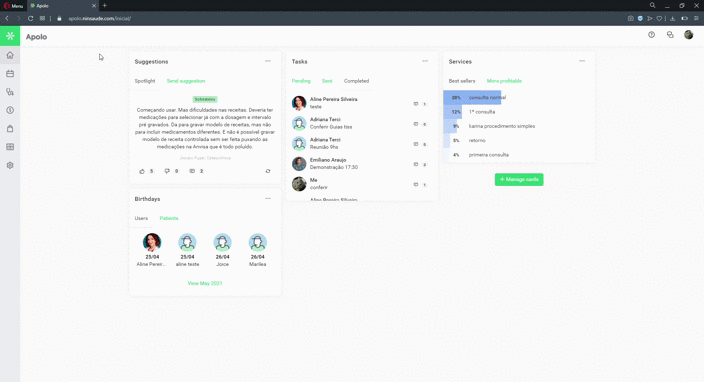Viewport: 704px width, 382px height.
Task: Open the shopping bag icon in sidebar
Action: (x=10, y=129)
